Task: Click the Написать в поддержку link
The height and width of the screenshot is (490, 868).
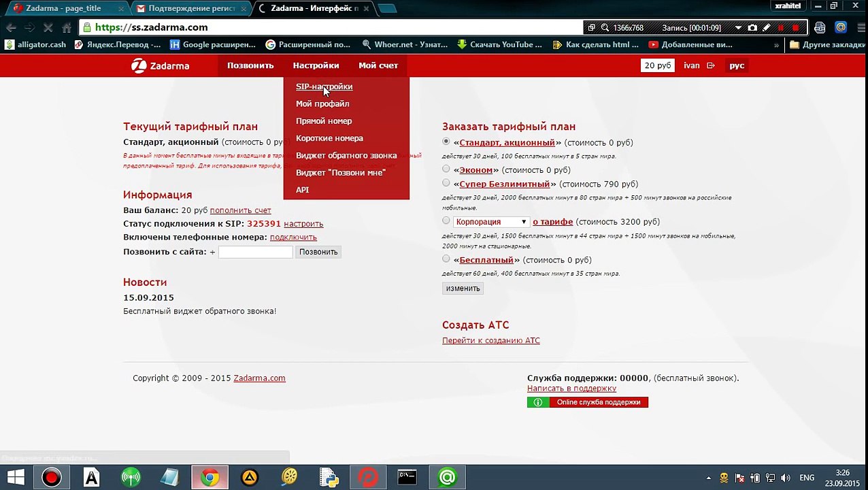Action: coord(571,389)
